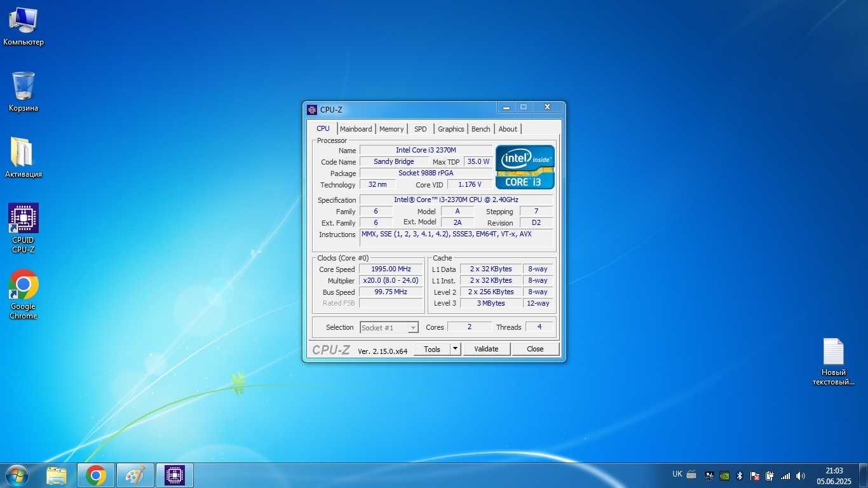Click the Technology value 32 nm
868x488 pixels.
click(x=377, y=184)
